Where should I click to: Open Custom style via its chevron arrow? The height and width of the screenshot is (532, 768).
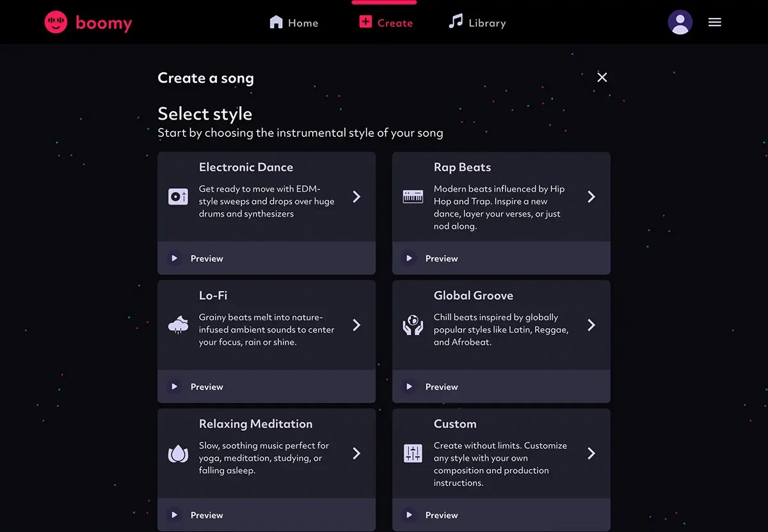[591, 453]
